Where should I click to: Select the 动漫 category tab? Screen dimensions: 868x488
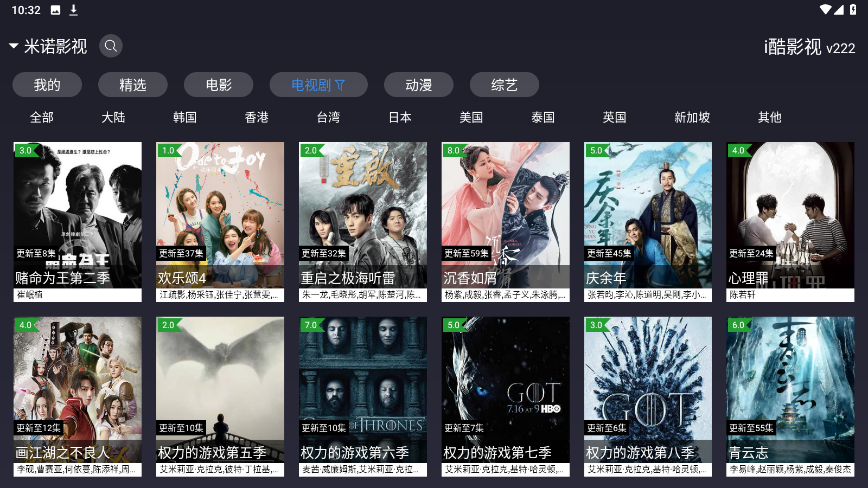point(419,85)
